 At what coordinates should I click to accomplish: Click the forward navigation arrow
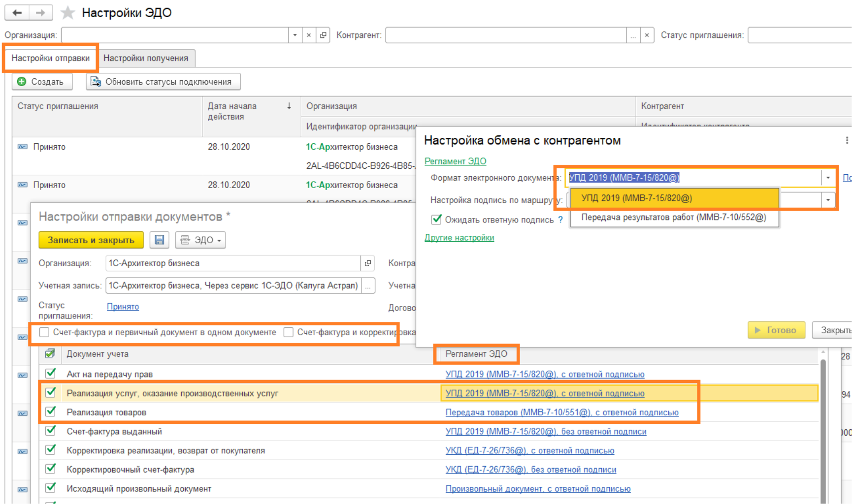coord(41,13)
